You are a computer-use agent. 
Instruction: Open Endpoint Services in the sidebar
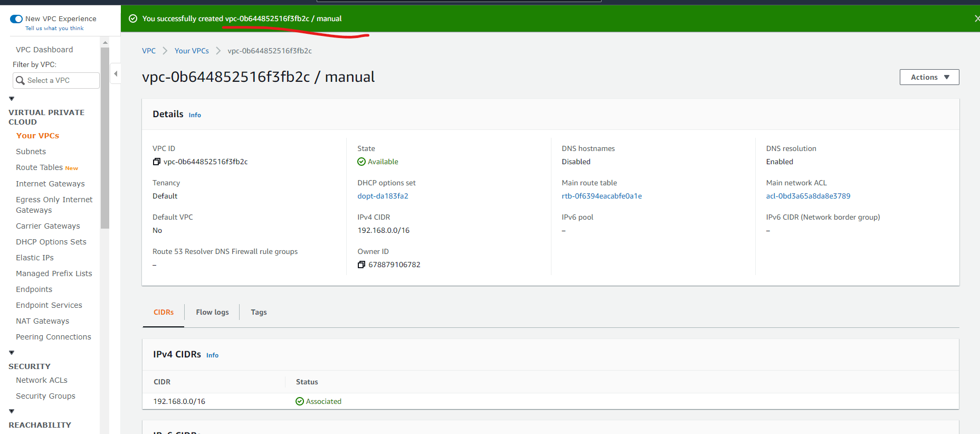pyautogui.click(x=49, y=305)
